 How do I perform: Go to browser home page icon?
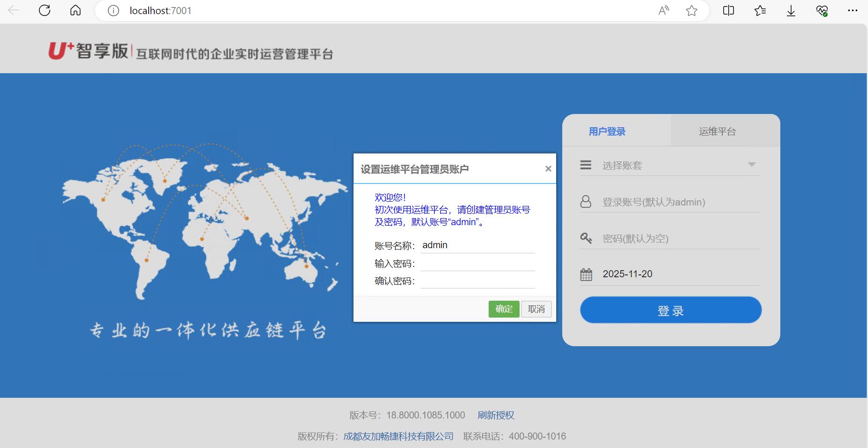click(x=75, y=10)
